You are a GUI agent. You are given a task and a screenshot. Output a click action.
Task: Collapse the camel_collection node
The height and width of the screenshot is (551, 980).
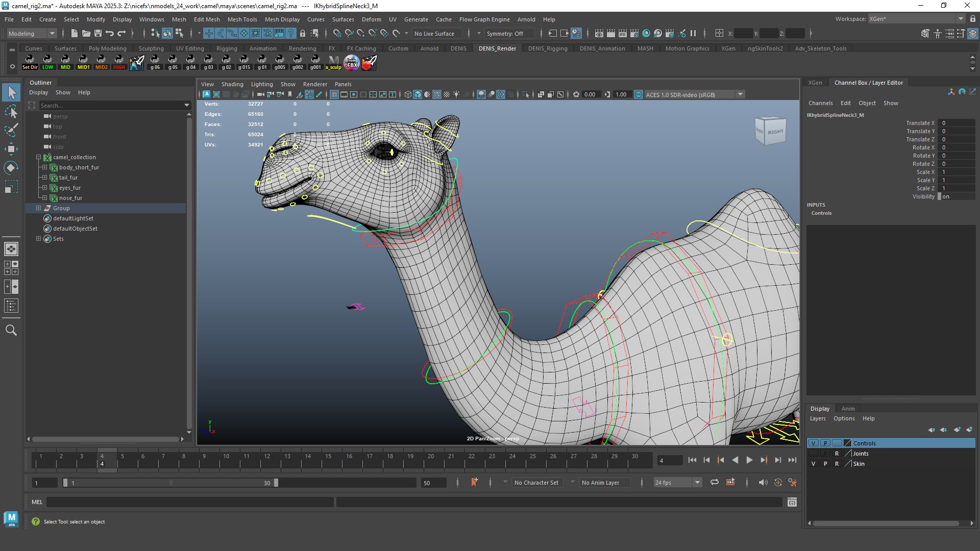click(38, 157)
